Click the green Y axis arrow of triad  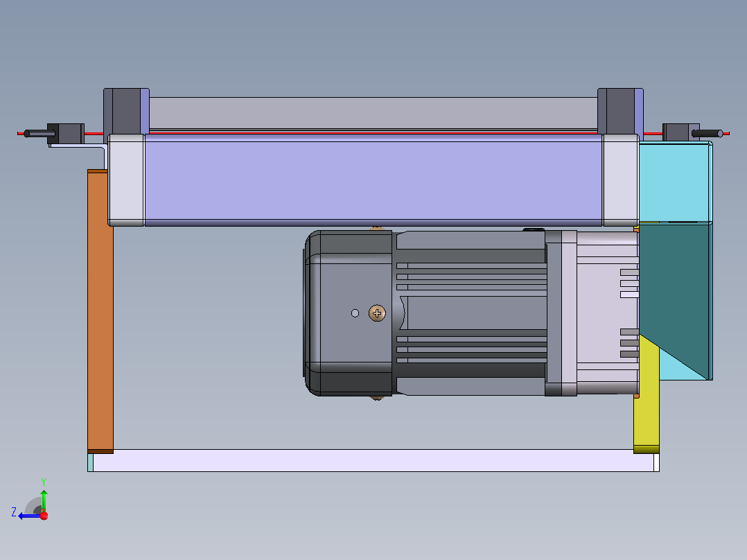click(44, 500)
